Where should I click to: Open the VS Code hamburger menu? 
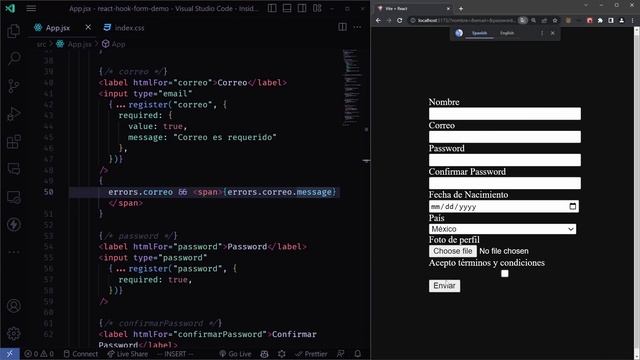31,8
